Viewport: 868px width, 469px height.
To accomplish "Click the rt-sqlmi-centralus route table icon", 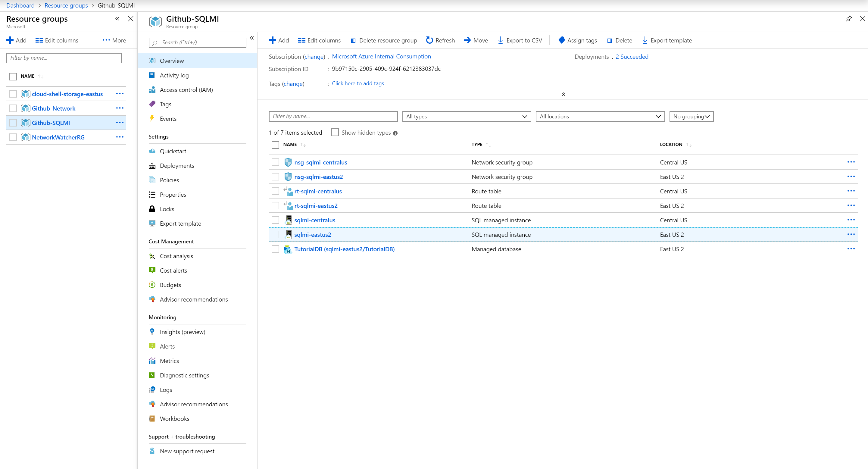I will pyautogui.click(x=288, y=191).
